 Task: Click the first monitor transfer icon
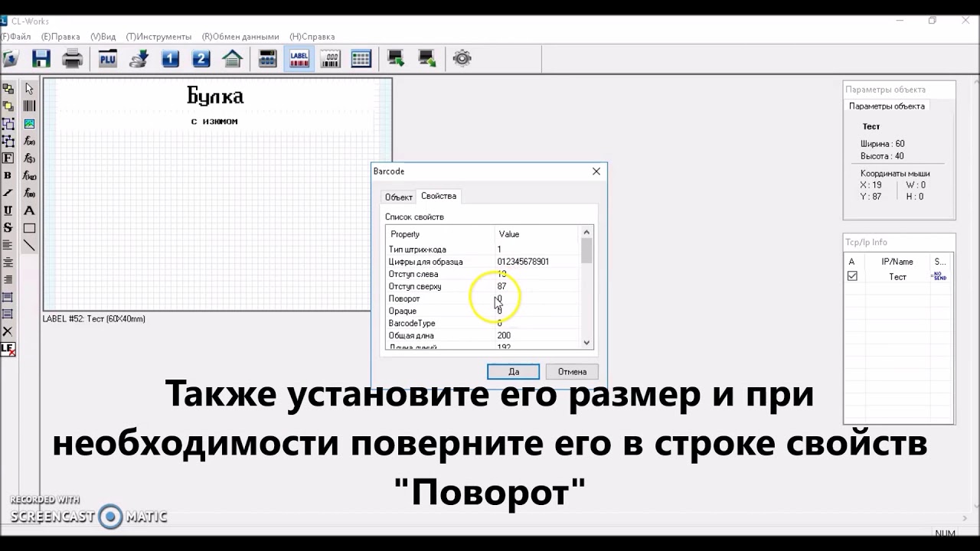[396, 58]
